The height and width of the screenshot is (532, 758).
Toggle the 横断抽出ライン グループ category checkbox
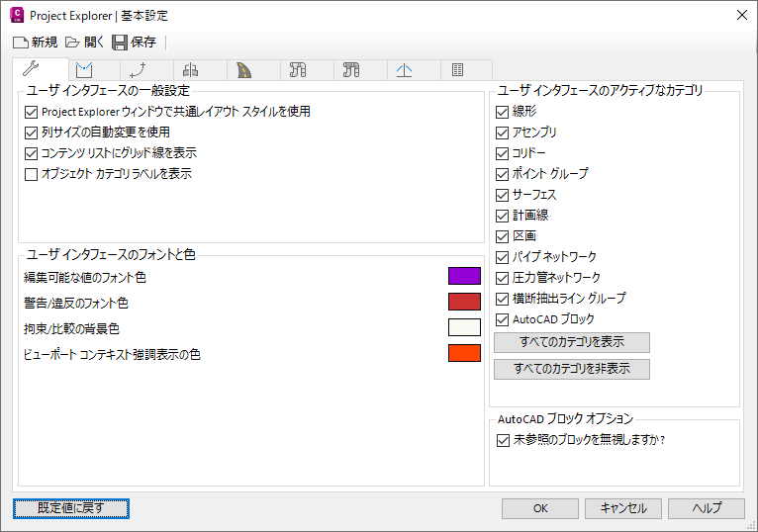[503, 299]
